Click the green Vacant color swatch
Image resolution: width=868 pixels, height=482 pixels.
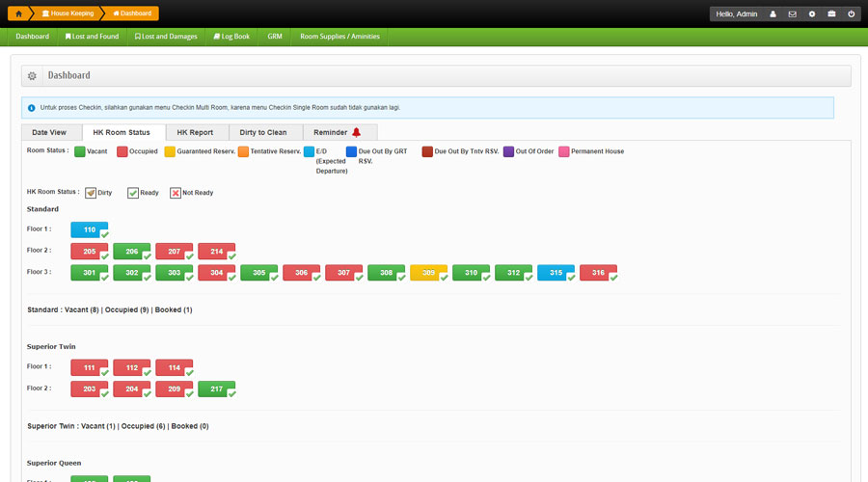80,151
